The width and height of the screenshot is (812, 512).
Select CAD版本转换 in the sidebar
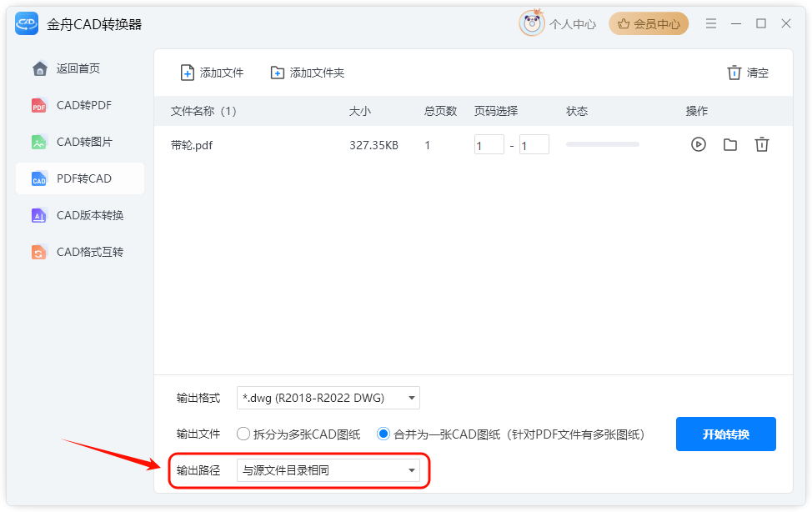(x=80, y=215)
